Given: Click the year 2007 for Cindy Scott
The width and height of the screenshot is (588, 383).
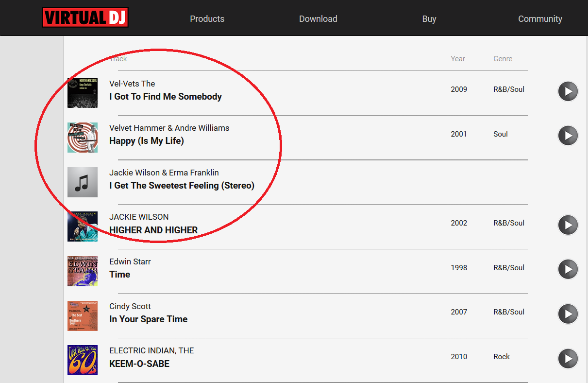Looking at the screenshot, I should pyautogui.click(x=459, y=312).
